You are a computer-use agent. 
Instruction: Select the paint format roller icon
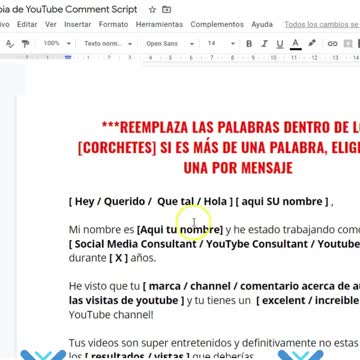pyautogui.click(x=25, y=44)
